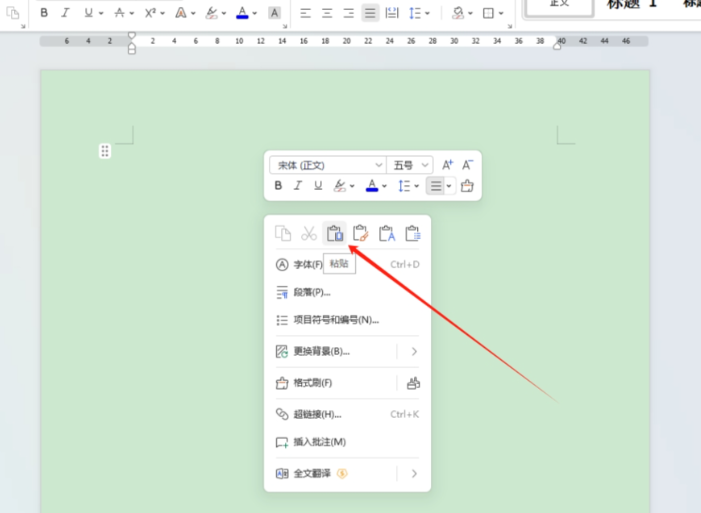Click the increase font size icon

coord(447,165)
